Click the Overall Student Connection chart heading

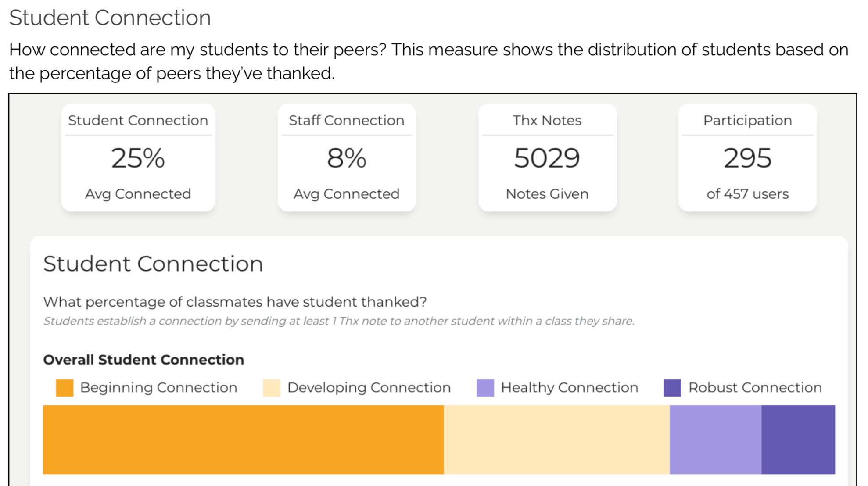coord(143,360)
